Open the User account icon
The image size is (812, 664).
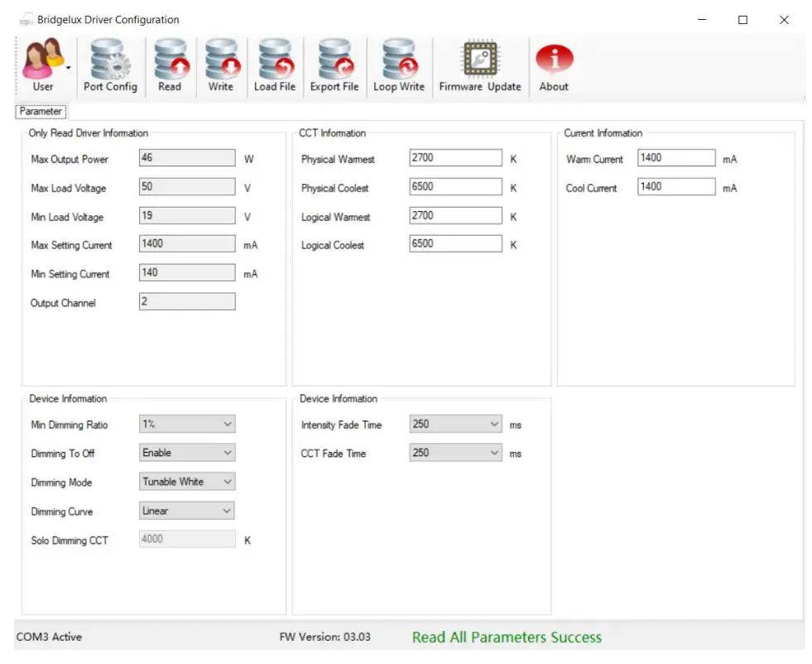[x=41, y=61]
